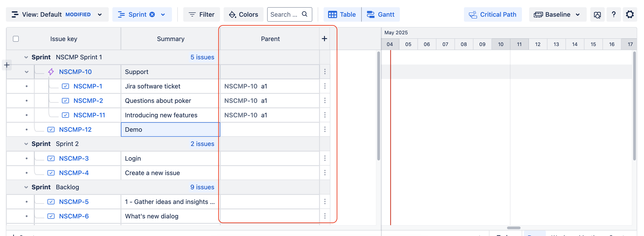The image size is (644, 236).
Task: Click the help question mark icon
Action: coord(613,14)
